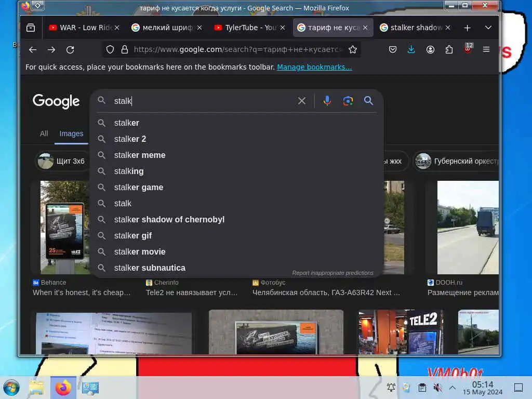Search by image with Google Lens
Screen dimensions: 532x399
point(348,101)
